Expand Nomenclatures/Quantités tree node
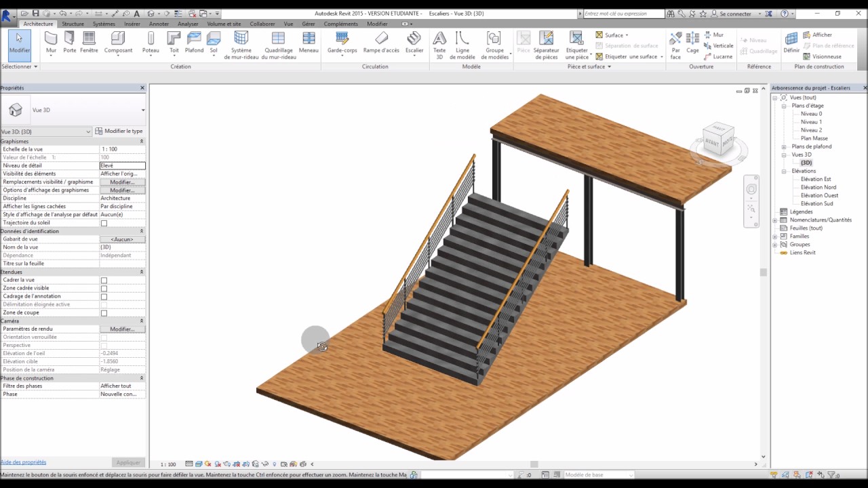This screenshot has height=488, width=868. click(x=775, y=220)
